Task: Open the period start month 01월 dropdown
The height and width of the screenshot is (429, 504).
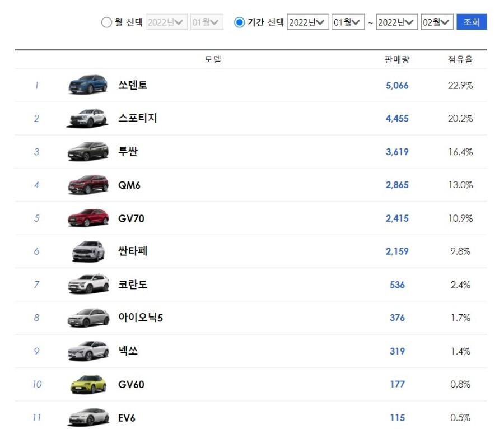Action: point(348,22)
